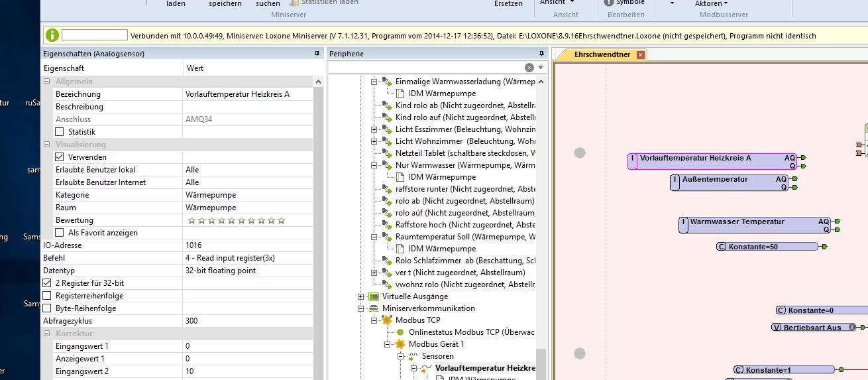Pin the Eigenschaften panel
The image size is (868, 380).
[x=317, y=54]
